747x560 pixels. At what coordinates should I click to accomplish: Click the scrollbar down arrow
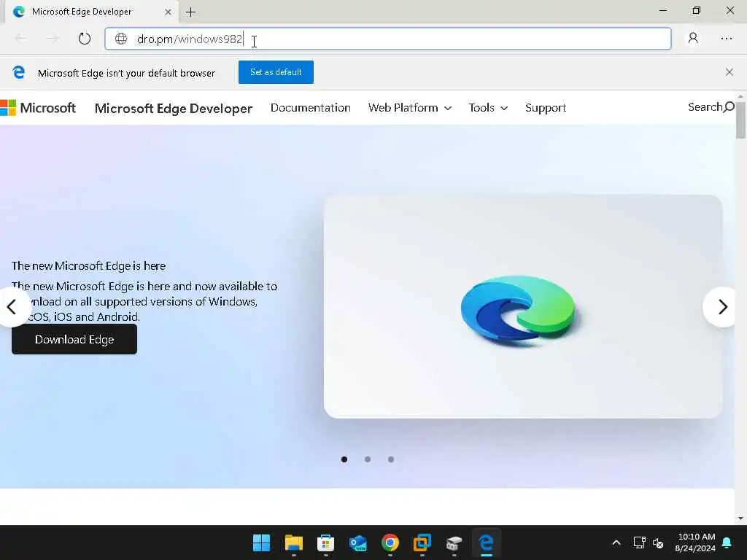tap(740, 518)
